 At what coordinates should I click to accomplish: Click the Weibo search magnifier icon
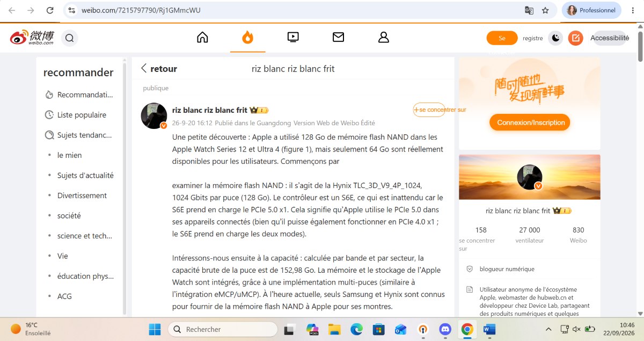69,38
